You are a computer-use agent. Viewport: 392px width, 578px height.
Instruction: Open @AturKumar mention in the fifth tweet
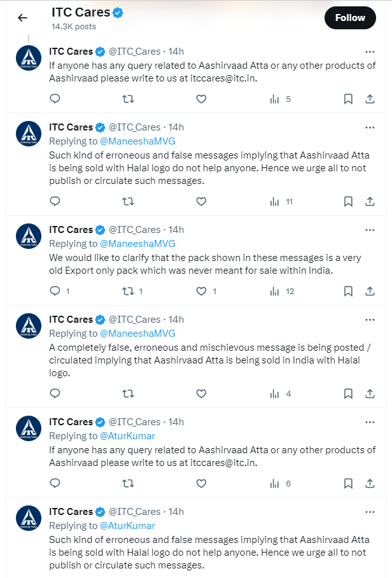(x=127, y=436)
